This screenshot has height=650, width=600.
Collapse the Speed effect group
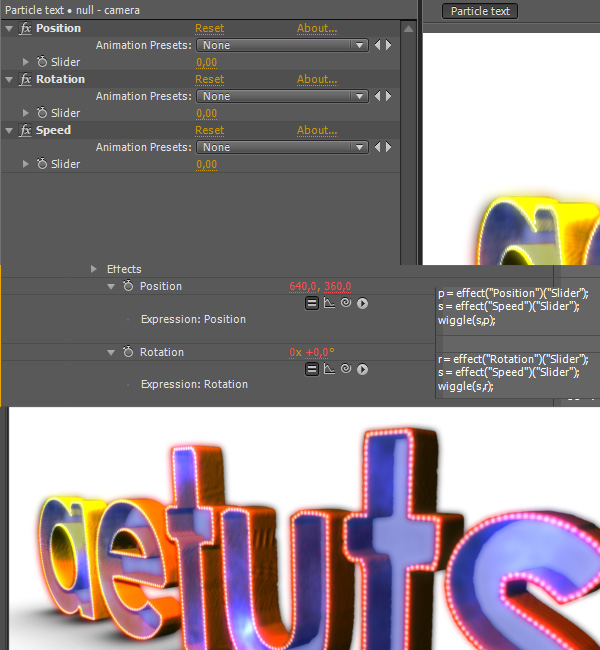point(9,131)
